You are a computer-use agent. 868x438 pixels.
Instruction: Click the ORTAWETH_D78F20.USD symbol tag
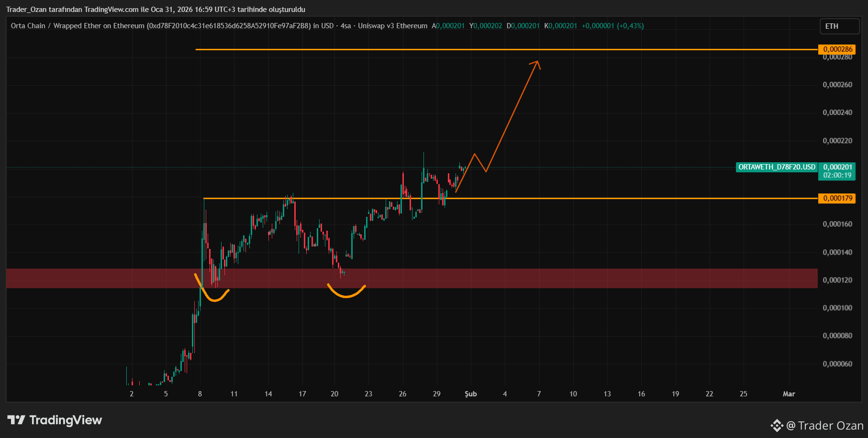tap(777, 167)
